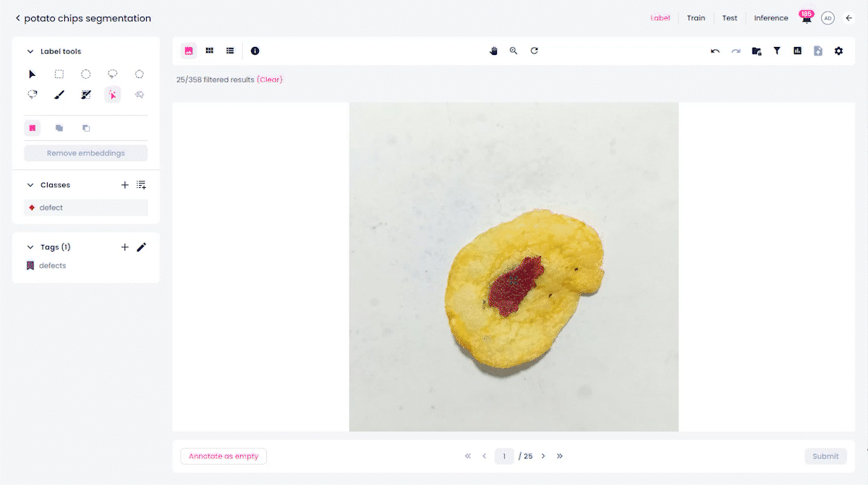This screenshot has width=868, height=485.
Task: Choose the brush label tool
Action: pyautogui.click(x=59, y=95)
